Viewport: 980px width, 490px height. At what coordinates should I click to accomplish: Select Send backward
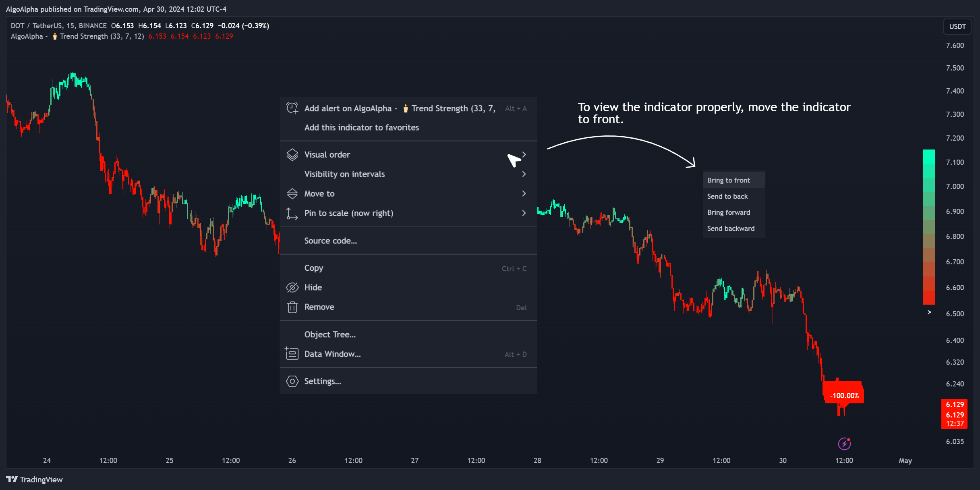(734, 228)
